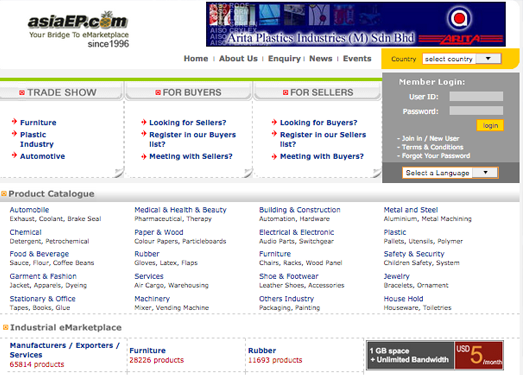Click Looking for Sellers? link

coord(187,122)
